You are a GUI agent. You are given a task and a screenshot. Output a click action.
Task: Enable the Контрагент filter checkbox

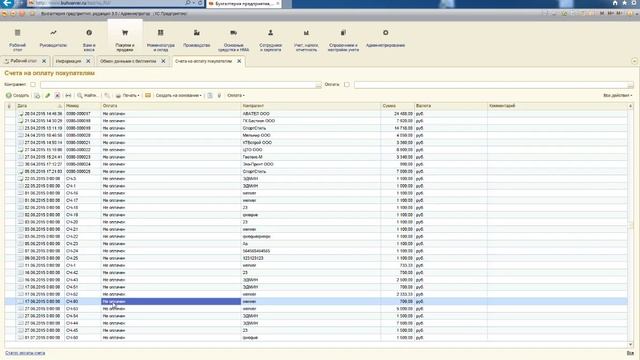(x=33, y=84)
